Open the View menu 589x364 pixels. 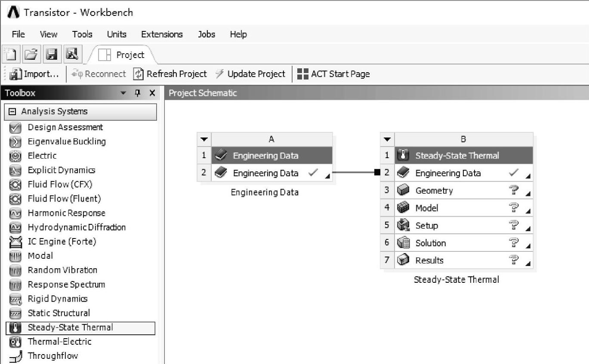[x=49, y=34]
